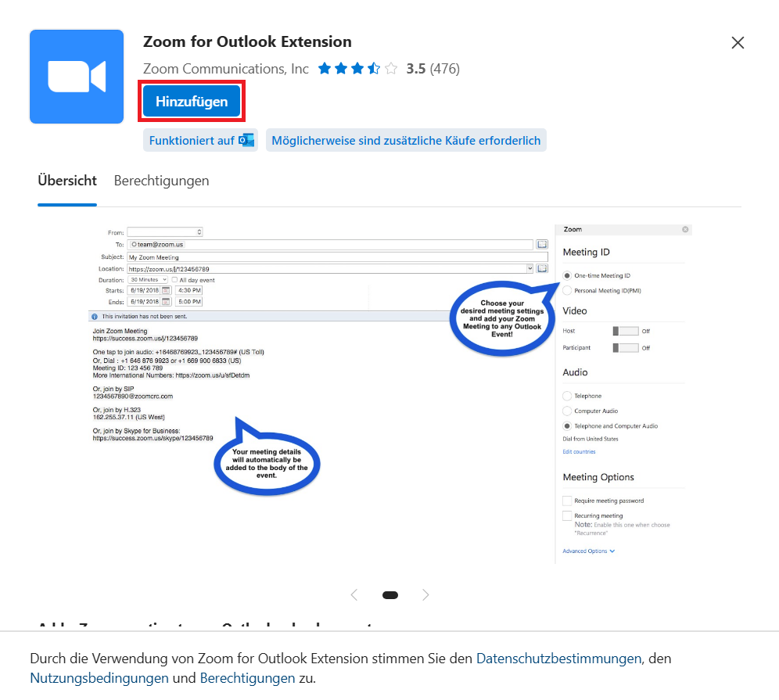The height and width of the screenshot is (700, 779).
Task: Click the Zoom camera app logo
Action: pos(77,77)
